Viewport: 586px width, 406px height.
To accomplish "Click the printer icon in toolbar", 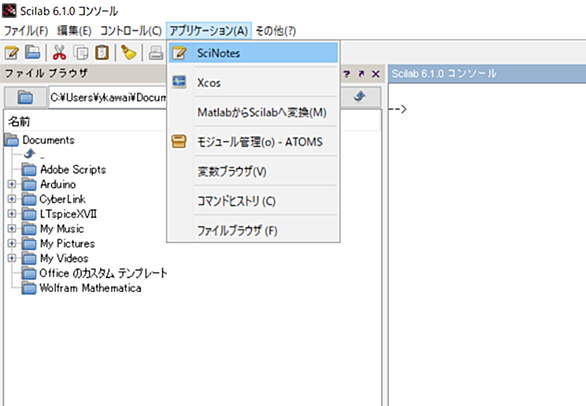I will click(156, 53).
